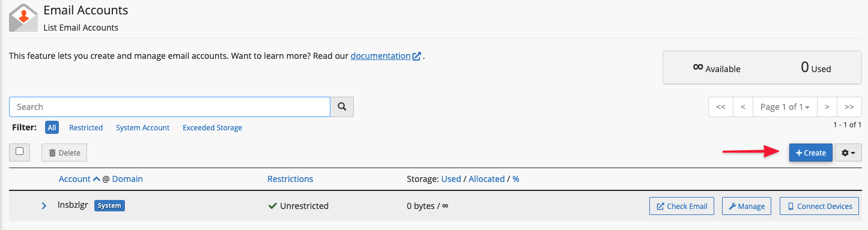The width and height of the screenshot is (868, 230).
Task: Open the documentation link
Action: point(381,56)
